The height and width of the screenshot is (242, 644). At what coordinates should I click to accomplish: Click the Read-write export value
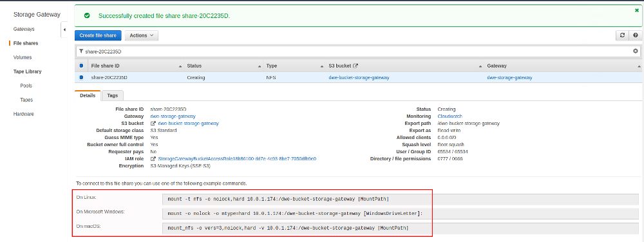click(450, 131)
